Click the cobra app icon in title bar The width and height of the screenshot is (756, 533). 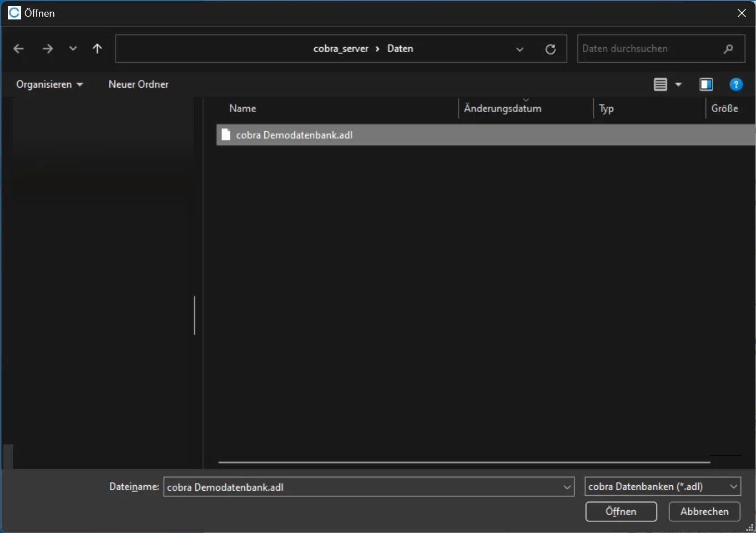[x=14, y=13]
